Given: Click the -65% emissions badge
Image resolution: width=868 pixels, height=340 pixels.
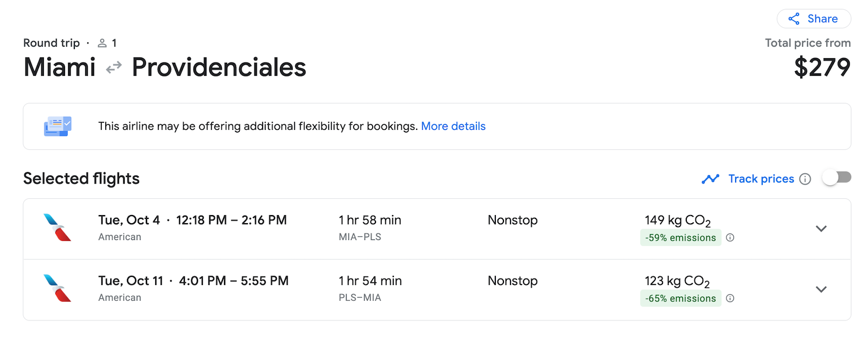Looking at the screenshot, I should point(680,298).
